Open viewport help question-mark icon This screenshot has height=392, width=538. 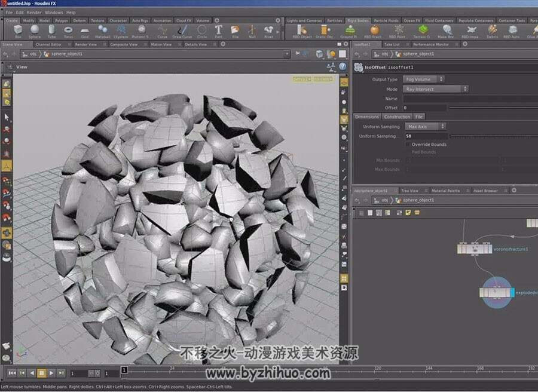click(343, 66)
